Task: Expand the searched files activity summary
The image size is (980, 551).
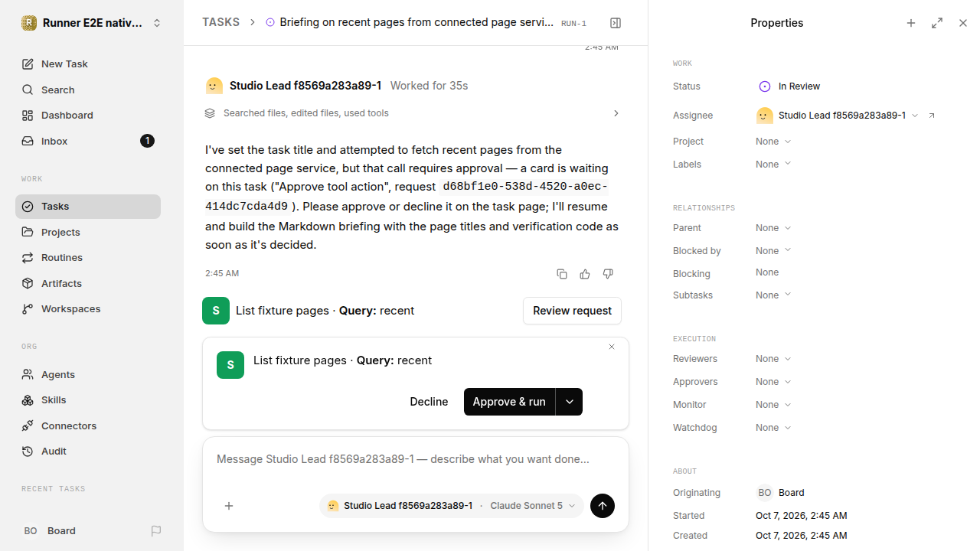Action: 413,113
